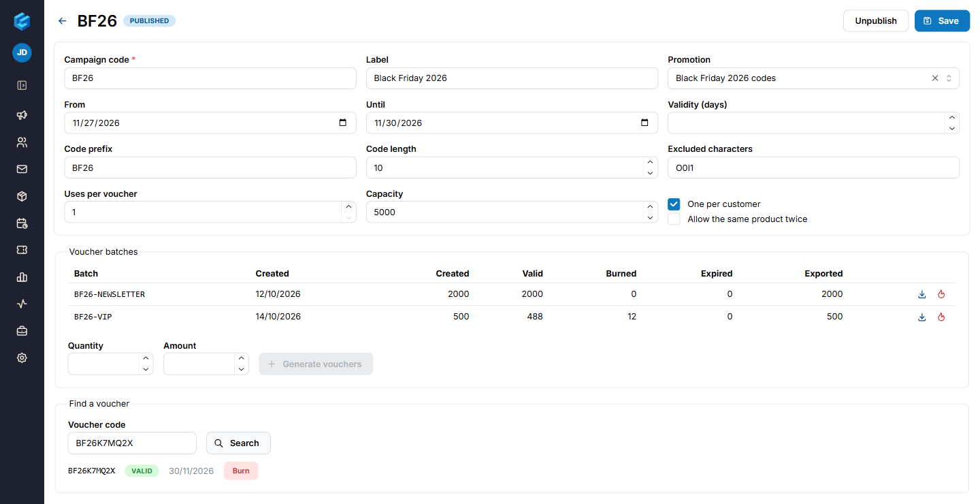Click the Unpublish button

tap(876, 21)
